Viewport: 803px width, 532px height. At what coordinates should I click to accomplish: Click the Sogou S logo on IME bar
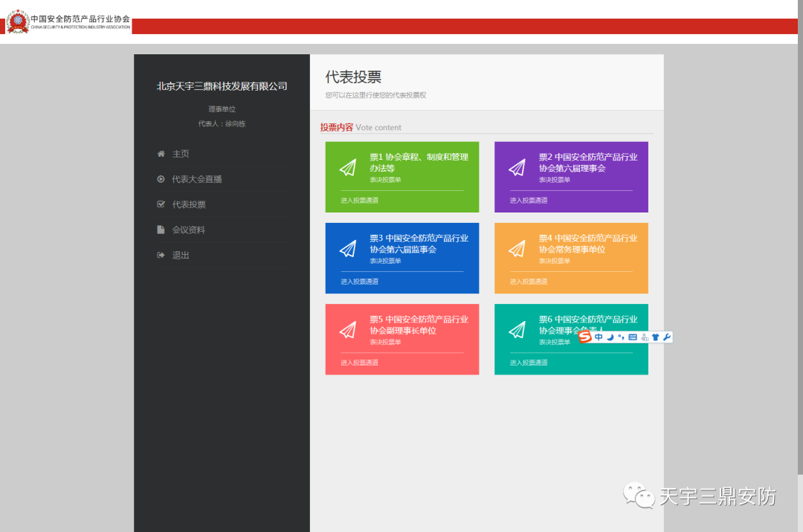pos(585,337)
